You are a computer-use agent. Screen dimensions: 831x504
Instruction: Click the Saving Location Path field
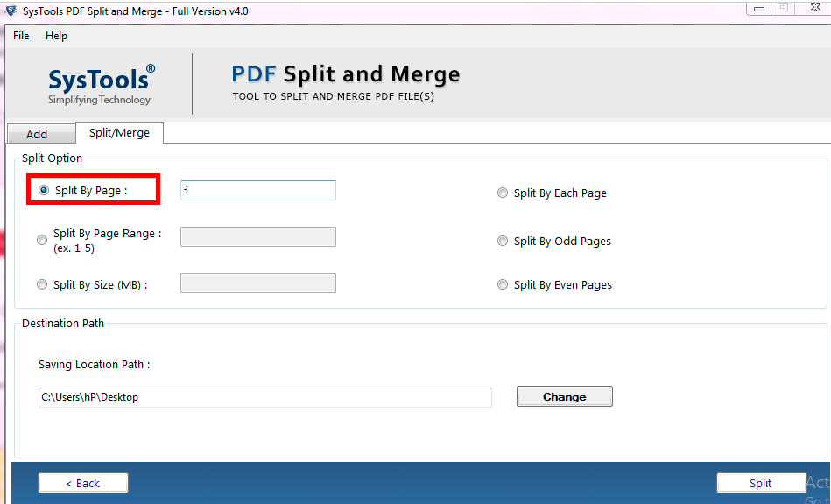[265, 397]
